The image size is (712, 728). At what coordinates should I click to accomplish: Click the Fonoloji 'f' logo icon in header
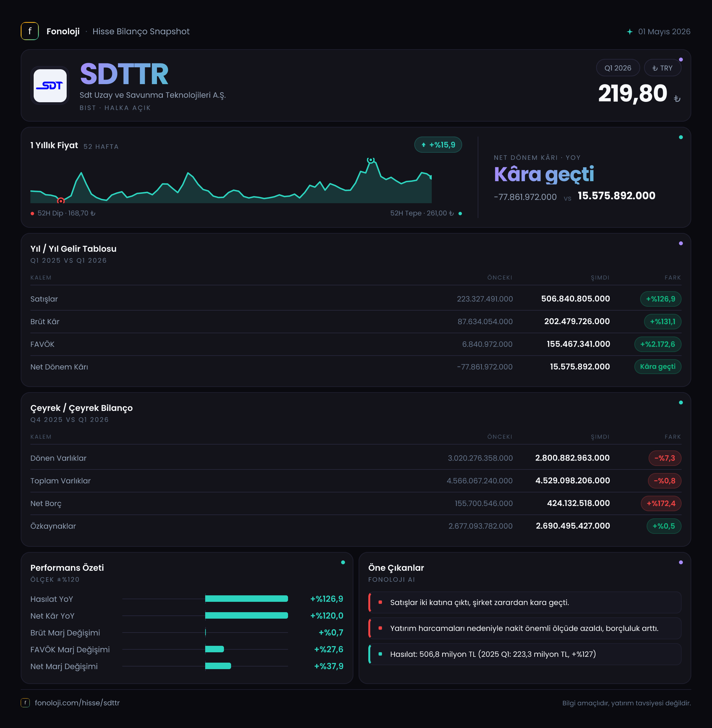29,31
